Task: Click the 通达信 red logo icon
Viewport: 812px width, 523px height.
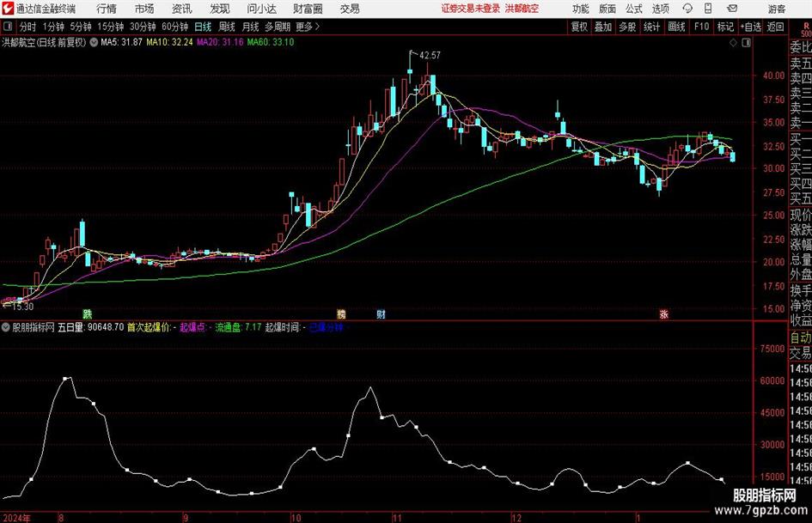Action: click(8, 9)
